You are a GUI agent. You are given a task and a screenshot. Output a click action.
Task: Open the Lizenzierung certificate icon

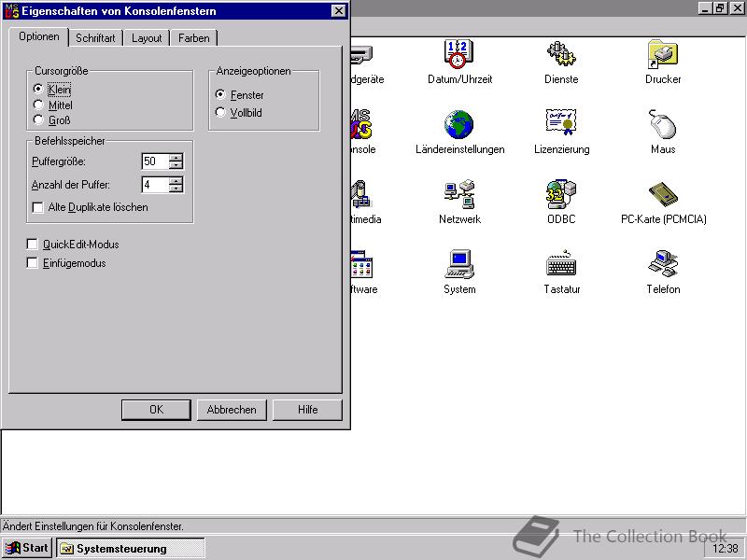click(x=561, y=123)
